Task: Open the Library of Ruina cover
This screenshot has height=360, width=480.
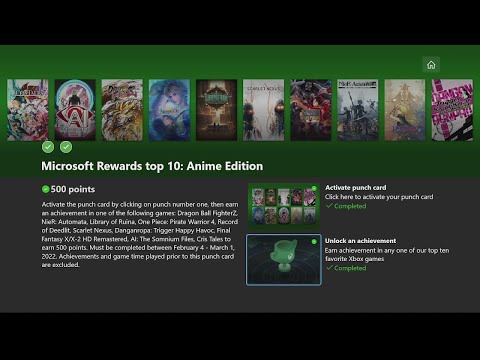Action: pyautogui.click(x=216, y=110)
